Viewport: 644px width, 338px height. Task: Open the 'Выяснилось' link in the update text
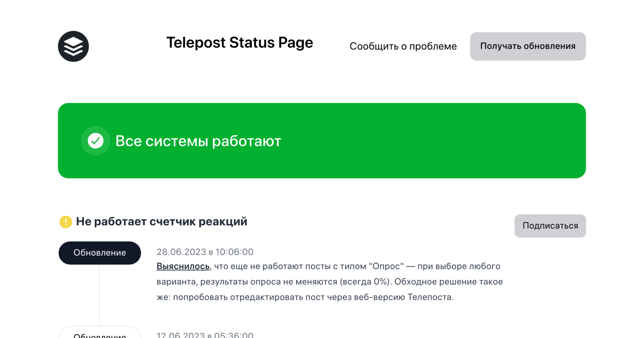183,266
